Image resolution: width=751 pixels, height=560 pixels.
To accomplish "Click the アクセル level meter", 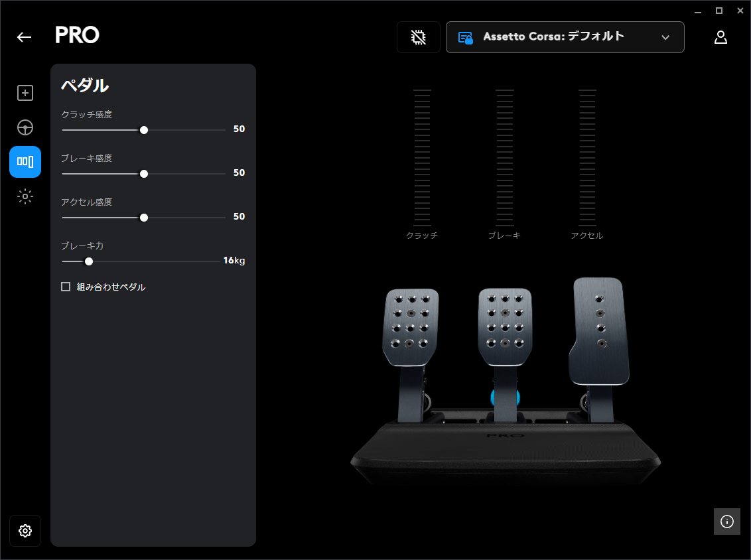I will coord(587,158).
